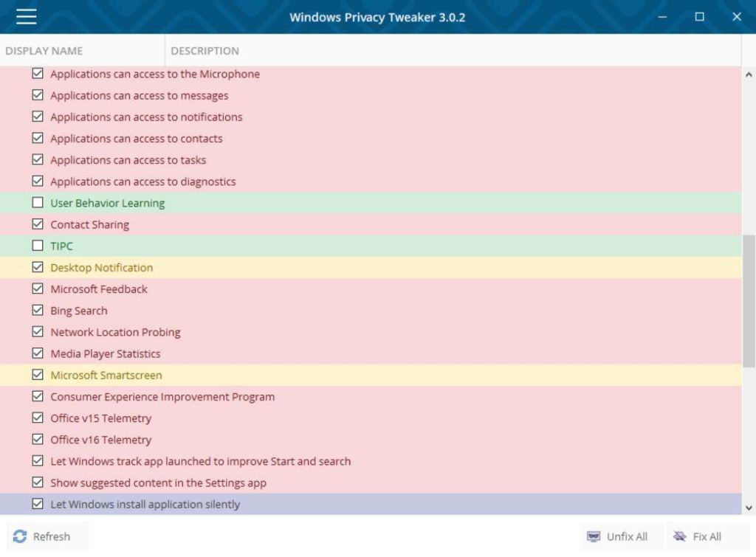Maximize the Privacy Tweaker window

pos(699,17)
